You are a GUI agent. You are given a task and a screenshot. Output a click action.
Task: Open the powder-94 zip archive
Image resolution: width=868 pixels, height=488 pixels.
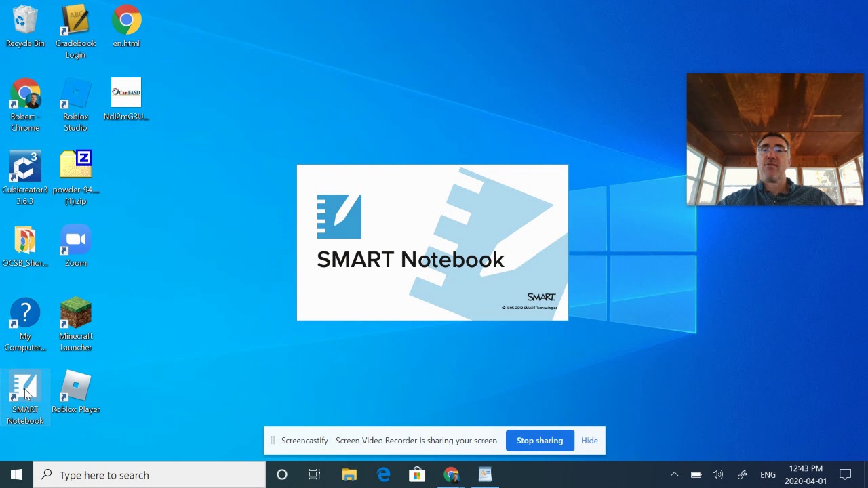[x=75, y=178]
